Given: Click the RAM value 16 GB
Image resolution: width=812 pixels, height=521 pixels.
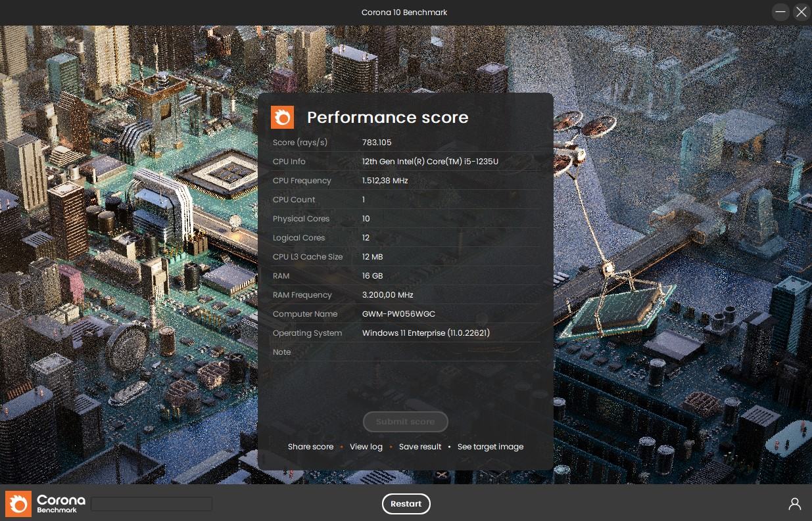Looking at the screenshot, I should coord(372,276).
